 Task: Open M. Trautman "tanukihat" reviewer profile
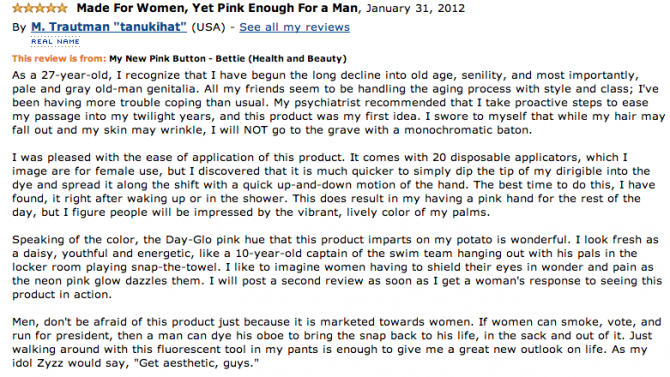pos(109,27)
